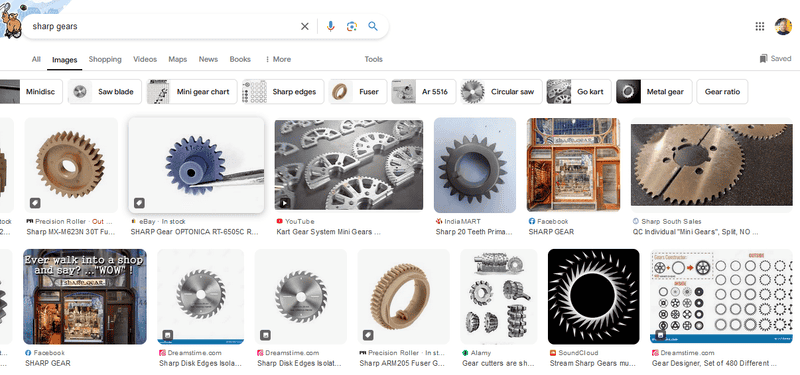Click product tag icon on tan gear image
Screen dimensions: 800x375
35,203
